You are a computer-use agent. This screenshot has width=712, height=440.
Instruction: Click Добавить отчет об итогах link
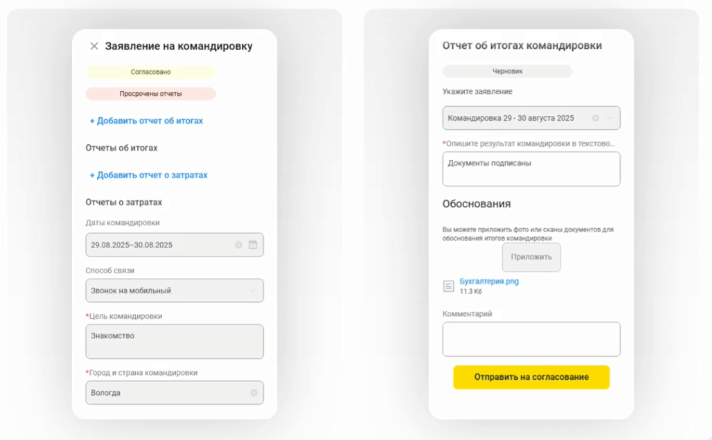tap(146, 121)
